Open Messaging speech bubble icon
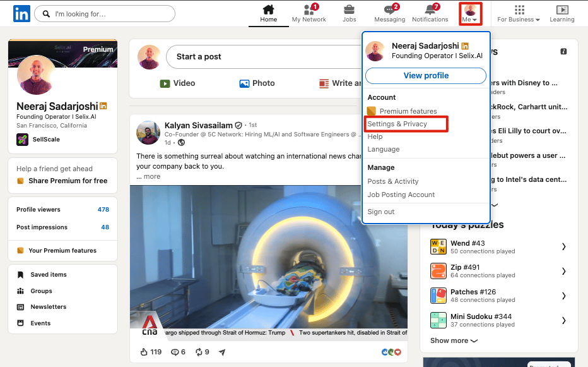 click(390, 9)
